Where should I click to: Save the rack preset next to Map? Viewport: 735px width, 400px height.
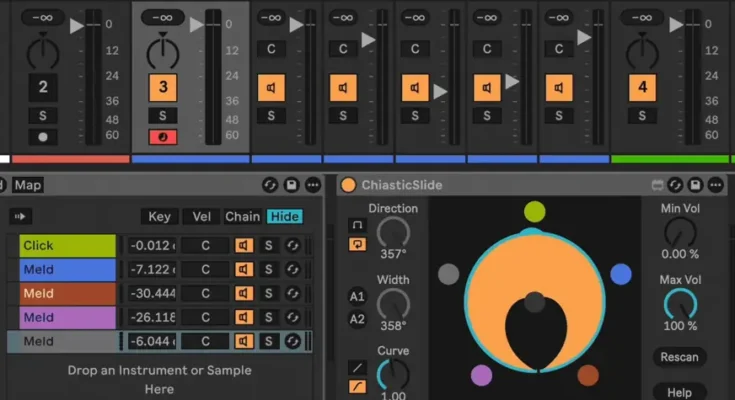291,185
